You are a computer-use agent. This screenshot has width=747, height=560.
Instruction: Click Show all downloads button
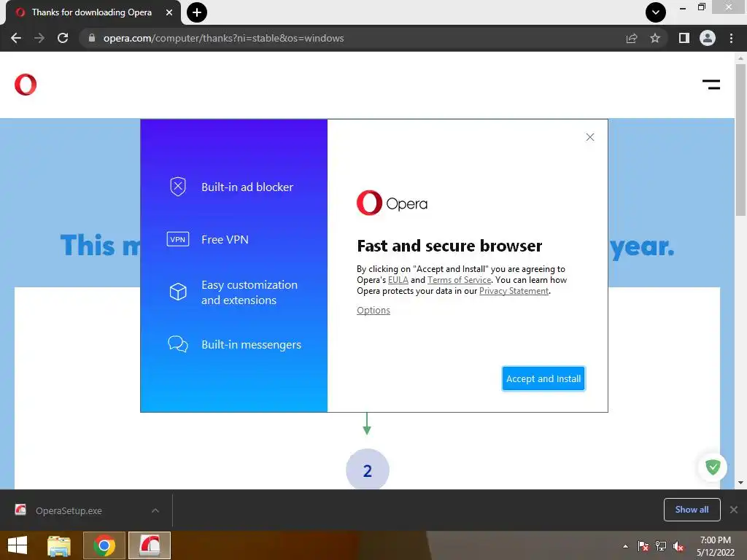692,510
